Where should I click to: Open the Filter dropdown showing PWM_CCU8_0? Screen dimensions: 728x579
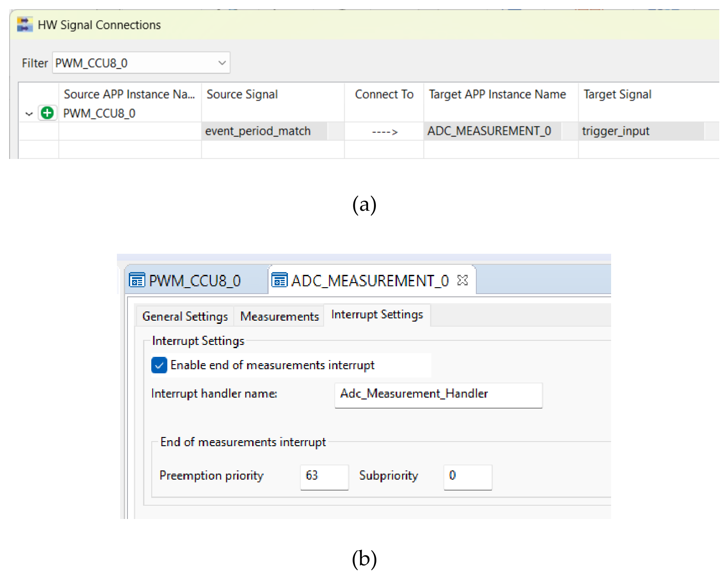pos(141,63)
